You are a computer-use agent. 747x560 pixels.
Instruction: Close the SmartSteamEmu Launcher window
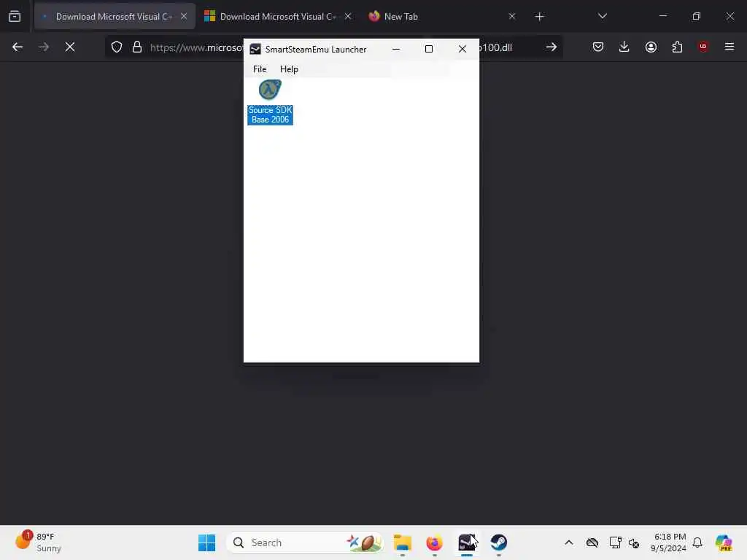[462, 49]
